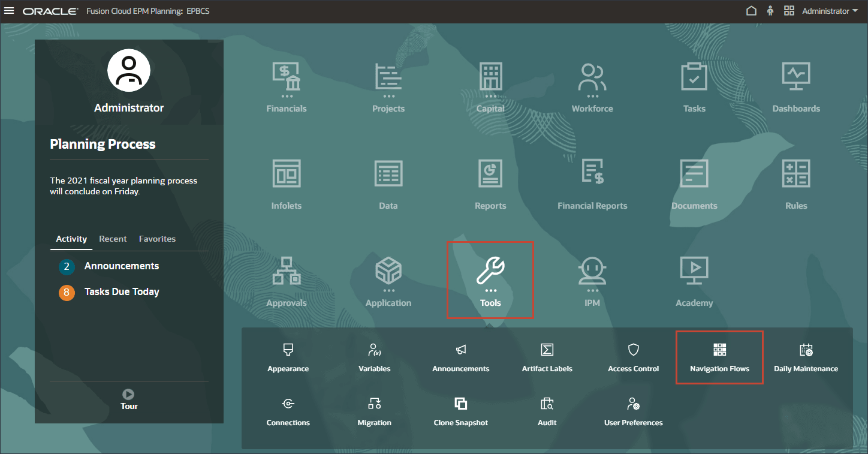Open the Academy card
The image size is (868, 454).
click(x=694, y=282)
